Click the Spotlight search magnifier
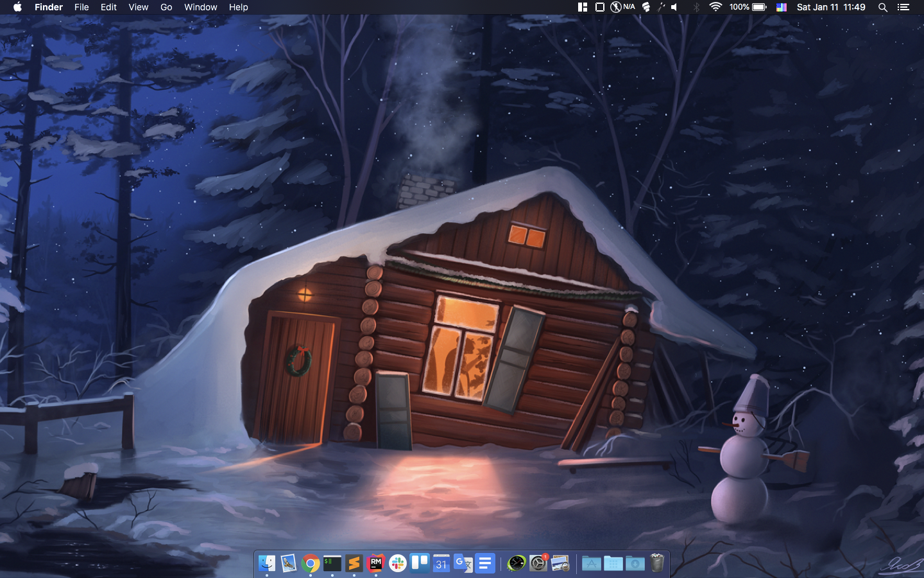The height and width of the screenshot is (578, 924). (883, 7)
